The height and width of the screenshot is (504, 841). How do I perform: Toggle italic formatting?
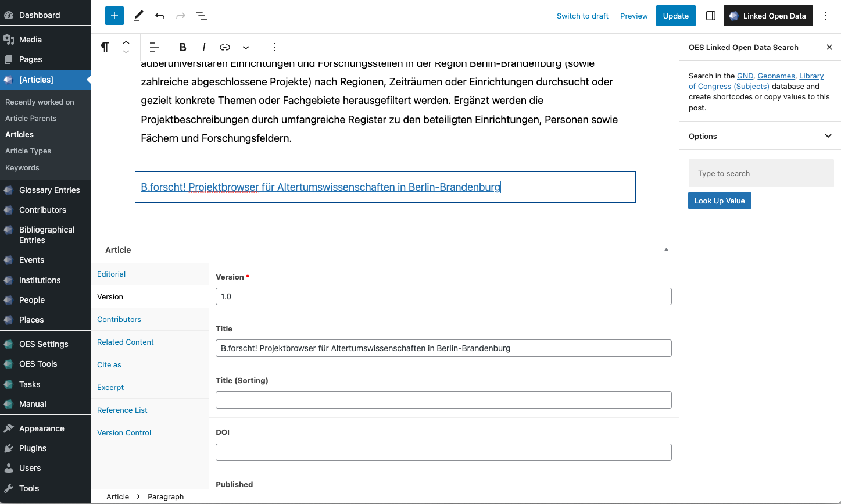(x=204, y=47)
